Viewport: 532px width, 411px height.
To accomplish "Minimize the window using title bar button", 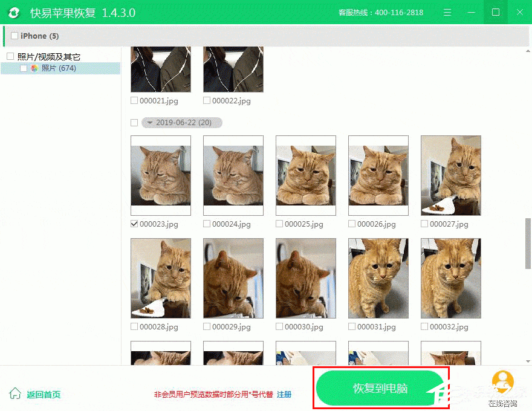I will pyautogui.click(x=471, y=13).
